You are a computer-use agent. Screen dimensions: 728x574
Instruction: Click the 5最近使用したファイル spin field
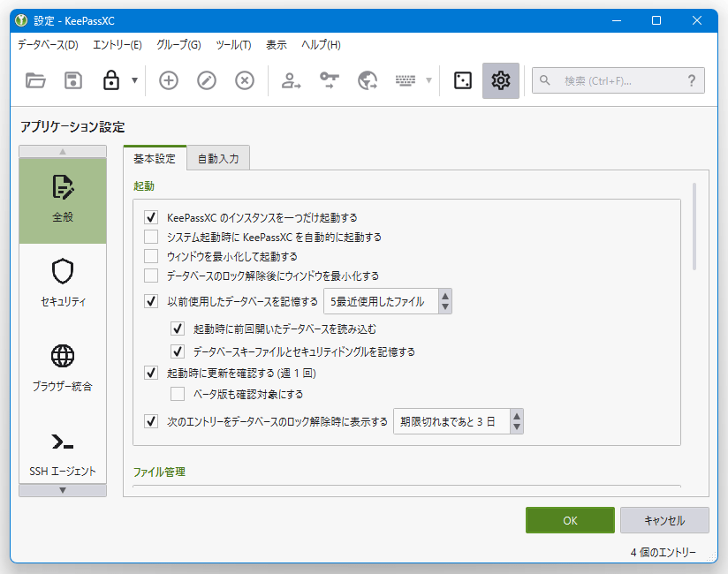click(381, 302)
